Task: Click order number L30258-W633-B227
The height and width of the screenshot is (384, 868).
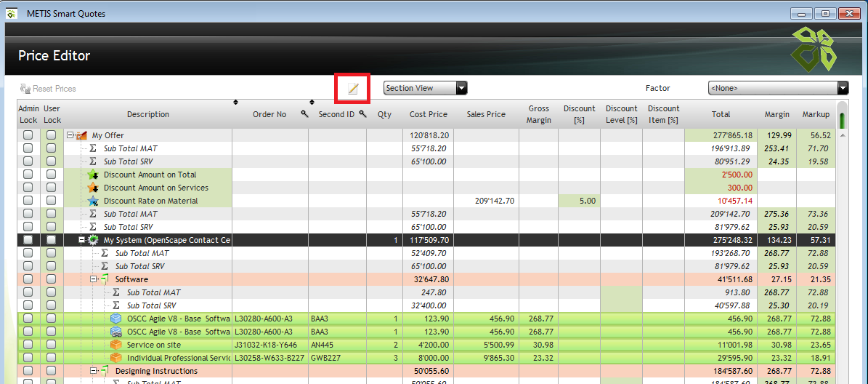Action: coord(269,358)
